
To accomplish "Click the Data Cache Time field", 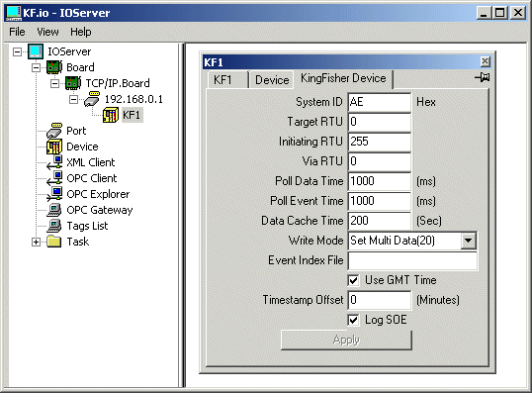I will [x=380, y=221].
